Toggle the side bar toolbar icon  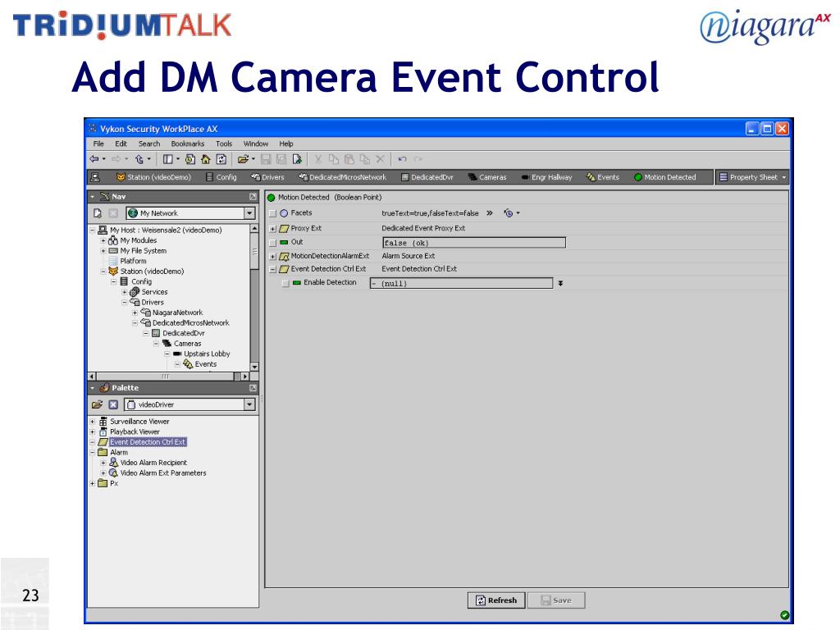pyautogui.click(x=167, y=159)
